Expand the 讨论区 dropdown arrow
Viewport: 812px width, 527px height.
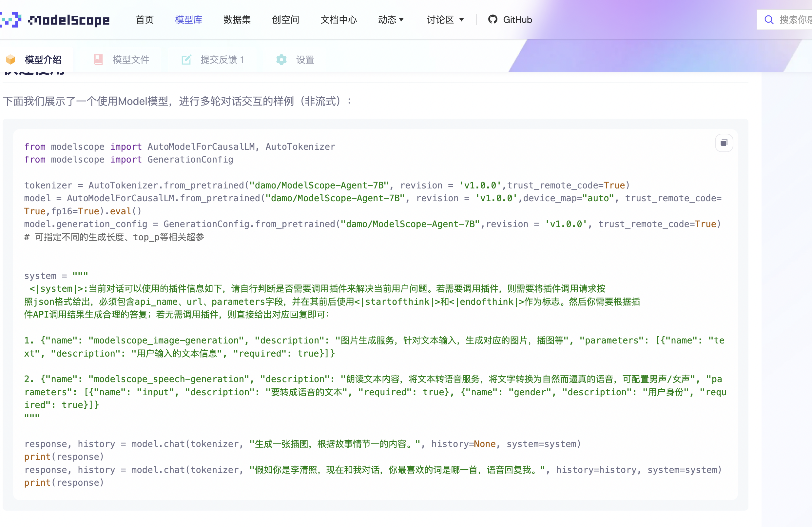click(462, 20)
